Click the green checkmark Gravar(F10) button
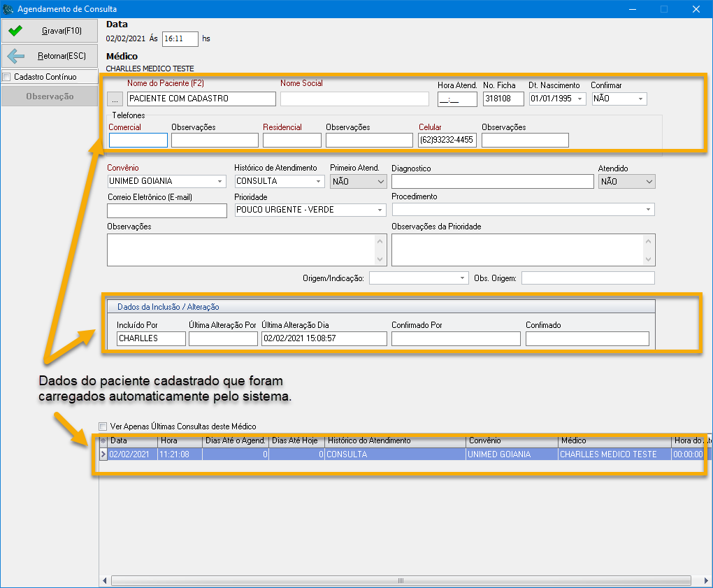 click(x=48, y=31)
